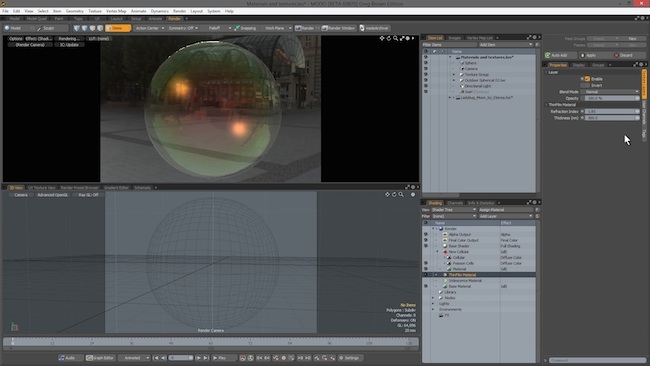This screenshot has width=650, height=366.
Task: Open the Graph Editor
Action: (100, 358)
